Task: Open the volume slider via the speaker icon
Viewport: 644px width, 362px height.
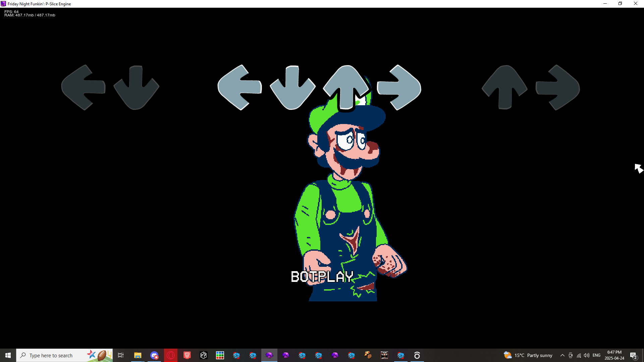Action: click(587, 355)
